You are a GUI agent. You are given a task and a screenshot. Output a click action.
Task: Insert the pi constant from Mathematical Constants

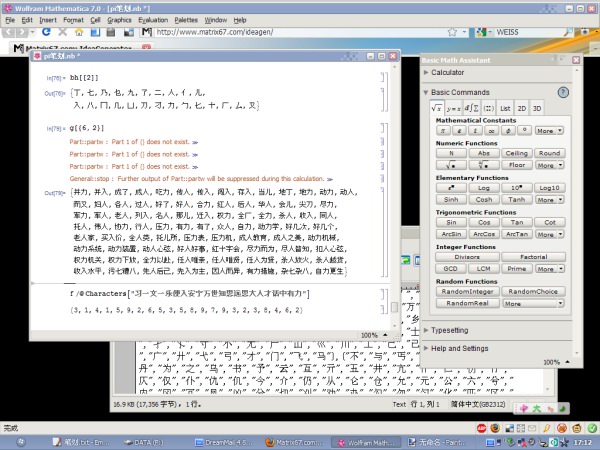[x=443, y=130]
